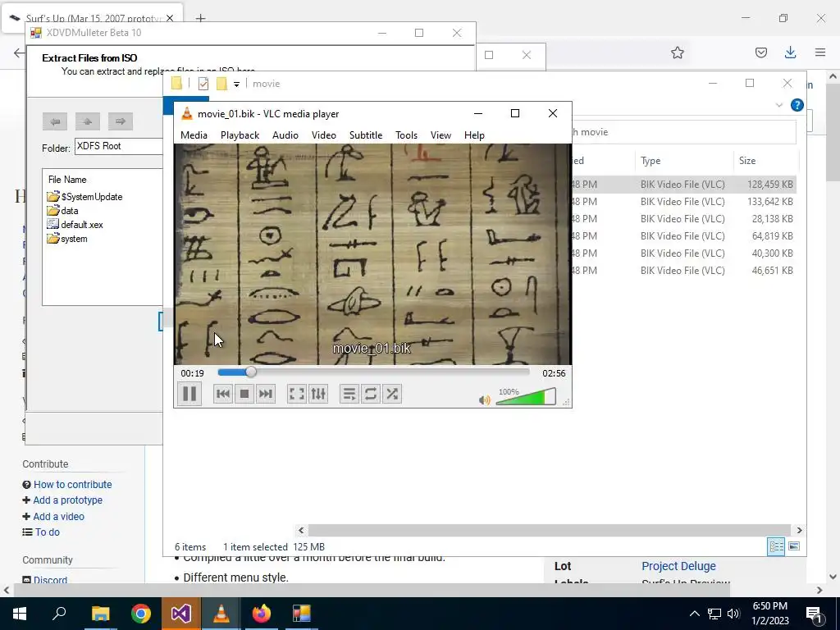
Task: Show VLC extended settings
Action: [318, 394]
